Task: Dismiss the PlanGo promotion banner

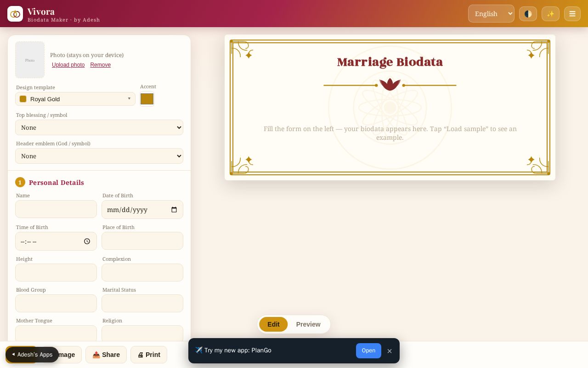Action: pyautogui.click(x=390, y=351)
